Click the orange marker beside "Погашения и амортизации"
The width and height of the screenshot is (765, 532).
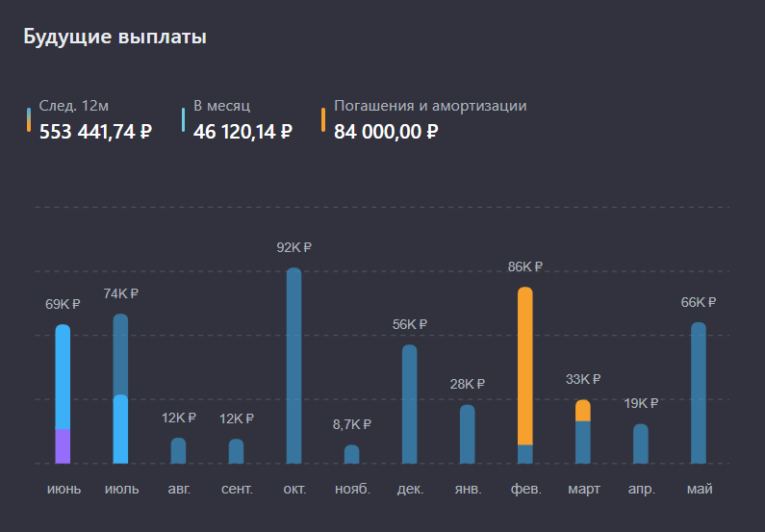pyautogui.click(x=324, y=119)
